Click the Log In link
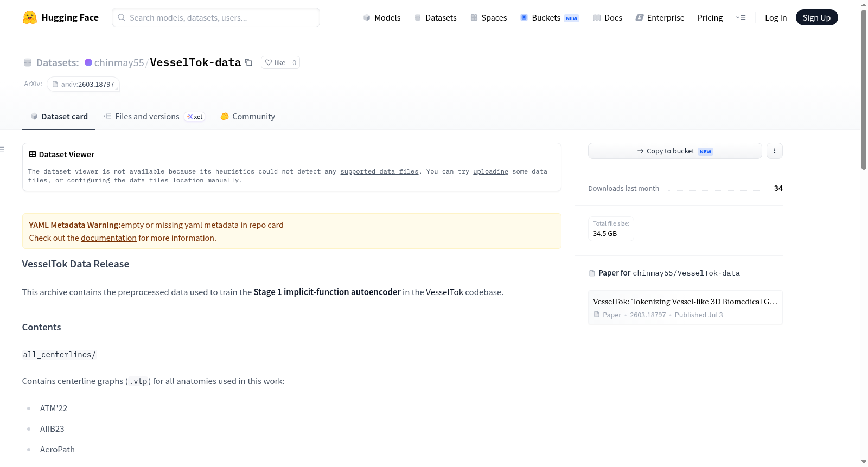This screenshot has height=467, width=868. tap(776, 17)
